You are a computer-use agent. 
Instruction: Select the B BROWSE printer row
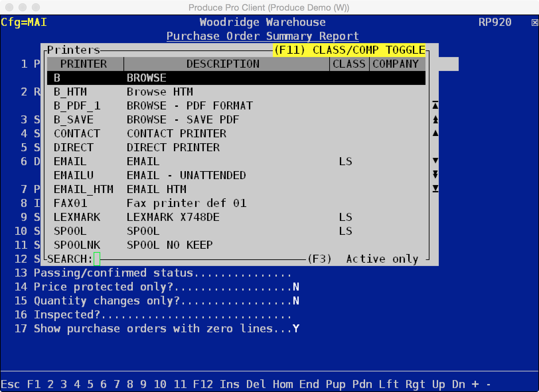pyautogui.click(x=236, y=78)
